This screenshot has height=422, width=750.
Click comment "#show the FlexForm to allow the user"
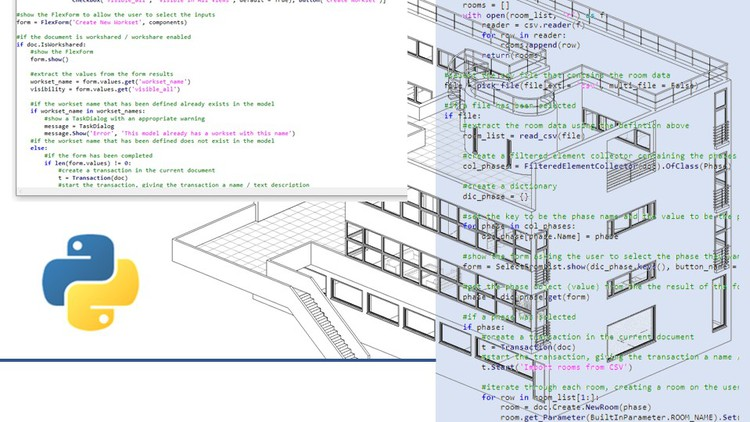tap(115, 15)
